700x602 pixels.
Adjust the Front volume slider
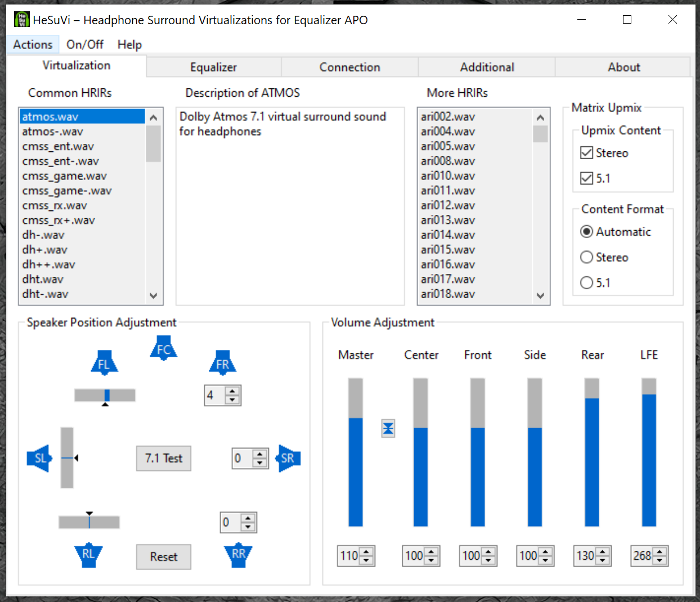[x=478, y=452]
